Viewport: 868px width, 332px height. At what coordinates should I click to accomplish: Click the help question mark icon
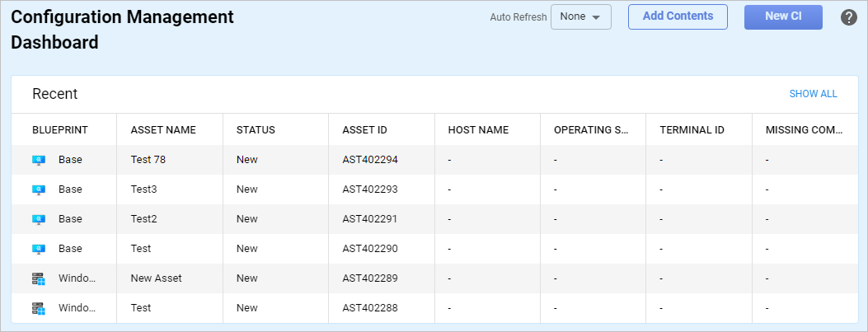(849, 17)
